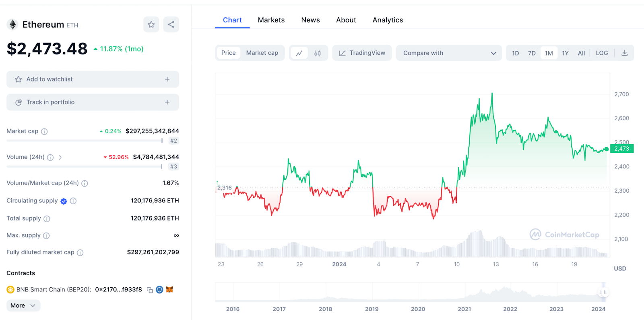This screenshot has width=644, height=320.
Task: Click the $297,261,202,799 fully diluted value
Action: click(153, 252)
